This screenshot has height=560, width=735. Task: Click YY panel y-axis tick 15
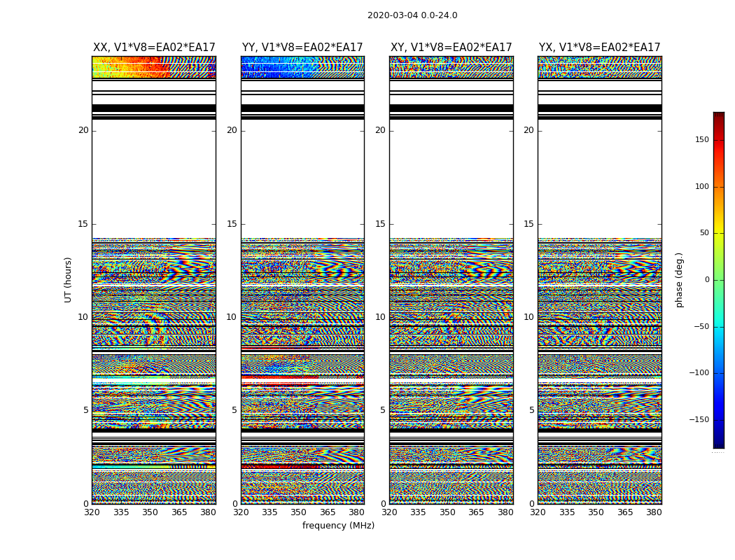point(232,223)
